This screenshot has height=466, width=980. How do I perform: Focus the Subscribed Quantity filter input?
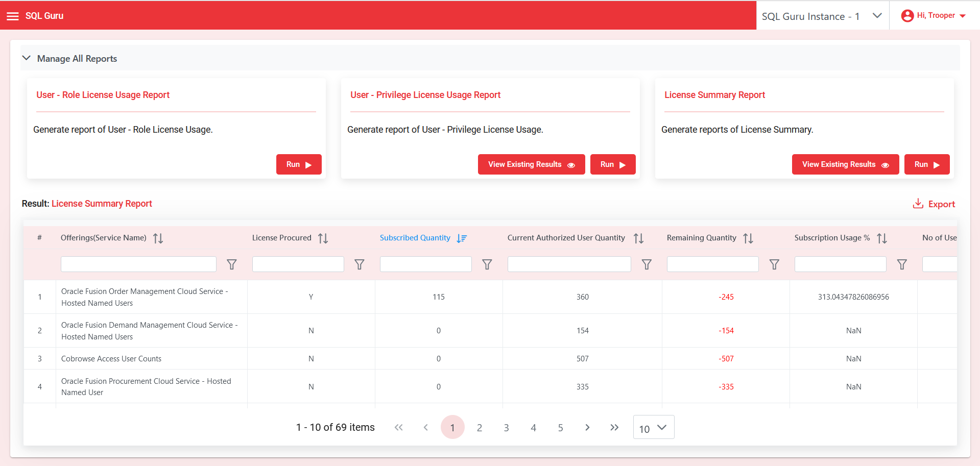[x=426, y=264]
